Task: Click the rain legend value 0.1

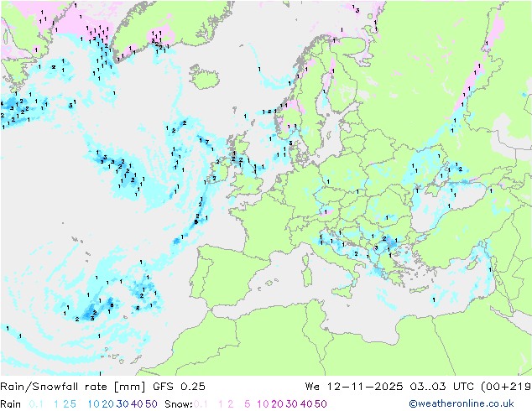Action: pos(36,404)
